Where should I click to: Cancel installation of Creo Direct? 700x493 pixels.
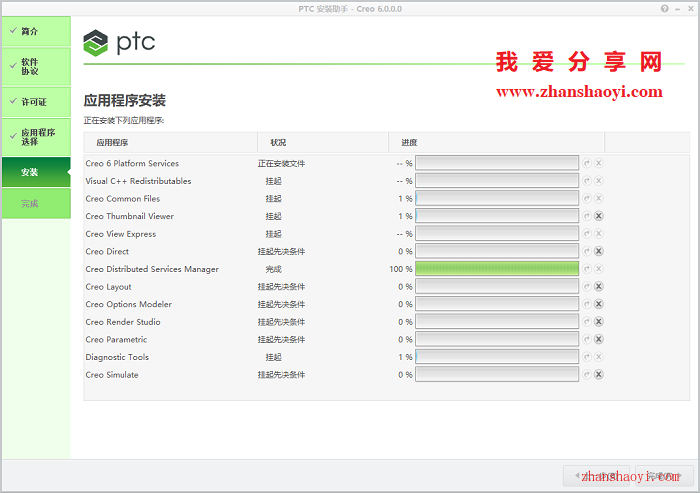click(599, 251)
